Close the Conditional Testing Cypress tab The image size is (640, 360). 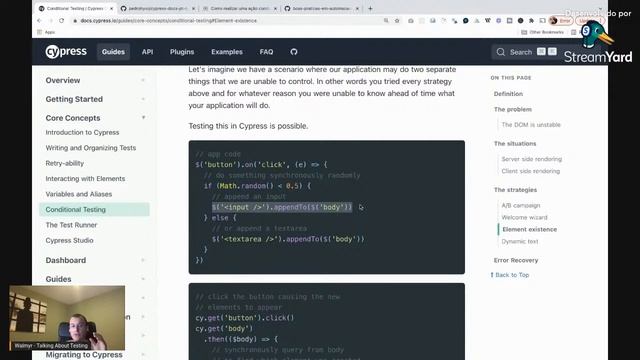(111, 8)
